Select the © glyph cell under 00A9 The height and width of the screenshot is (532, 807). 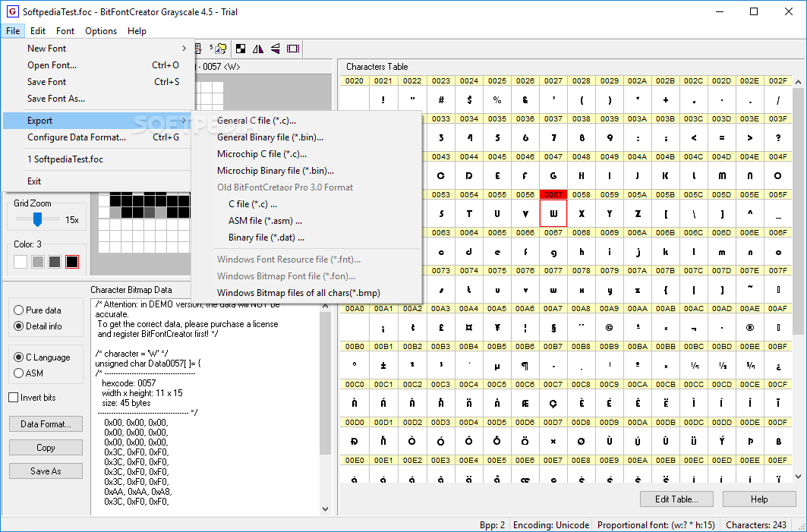pyautogui.click(x=610, y=327)
